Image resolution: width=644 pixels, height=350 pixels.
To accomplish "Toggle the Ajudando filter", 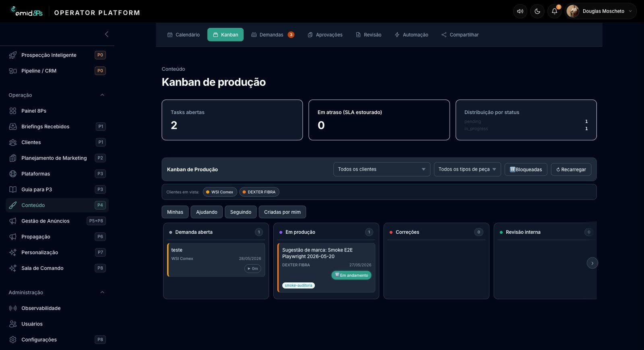I will (206, 212).
